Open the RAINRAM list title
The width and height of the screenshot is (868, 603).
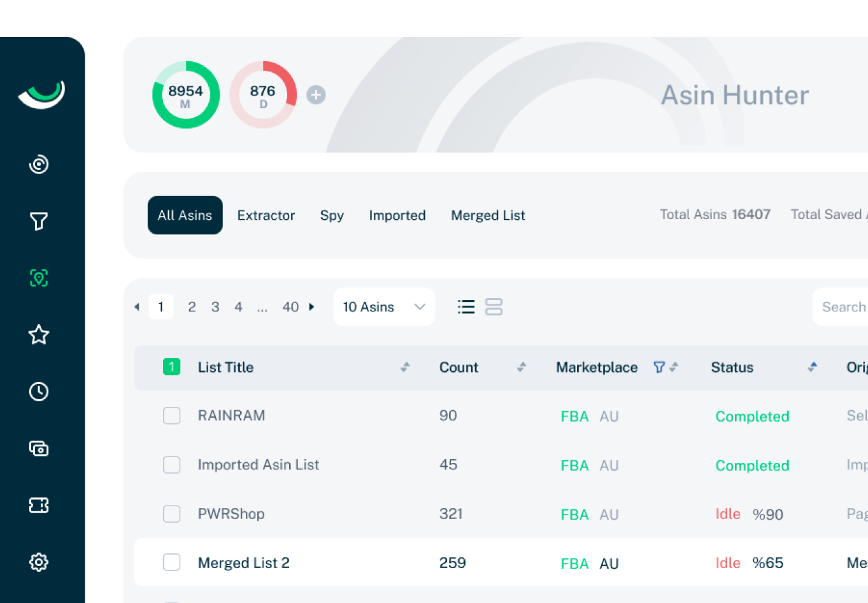point(231,416)
